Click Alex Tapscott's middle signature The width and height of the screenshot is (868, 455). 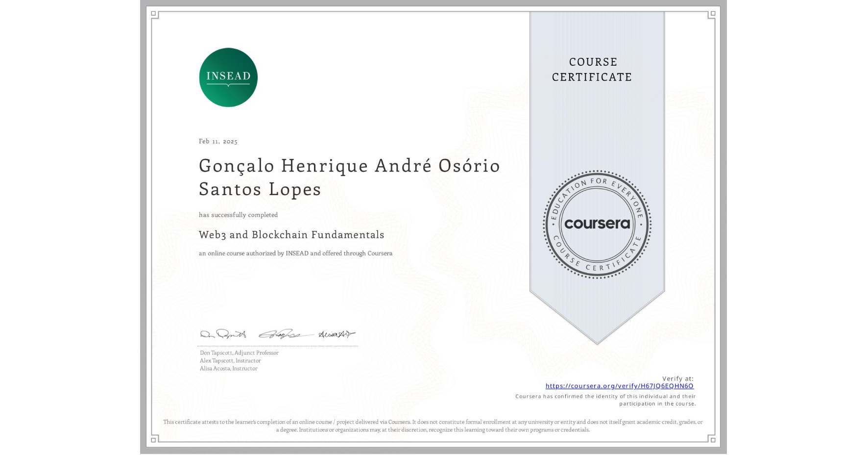(x=285, y=334)
